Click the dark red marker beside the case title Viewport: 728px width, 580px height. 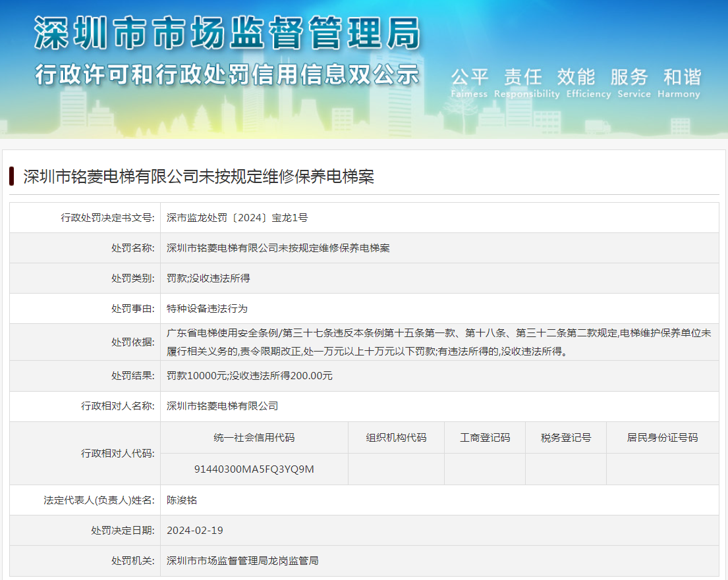[x=12, y=176]
